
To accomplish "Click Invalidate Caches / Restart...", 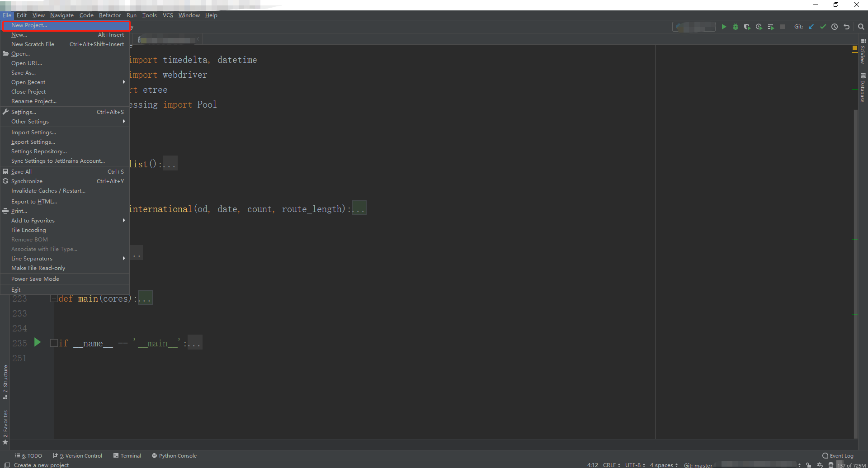I will (x=65, y=191).
